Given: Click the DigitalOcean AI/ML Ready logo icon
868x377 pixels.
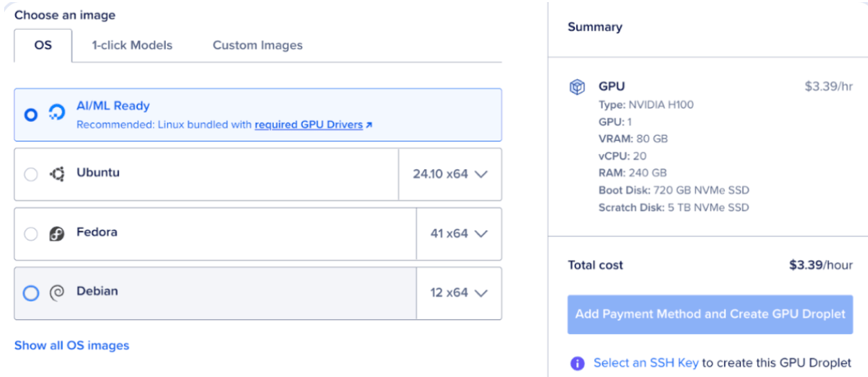Looking at the screenshot, I should pyautogui.click(x=57, y=113).
